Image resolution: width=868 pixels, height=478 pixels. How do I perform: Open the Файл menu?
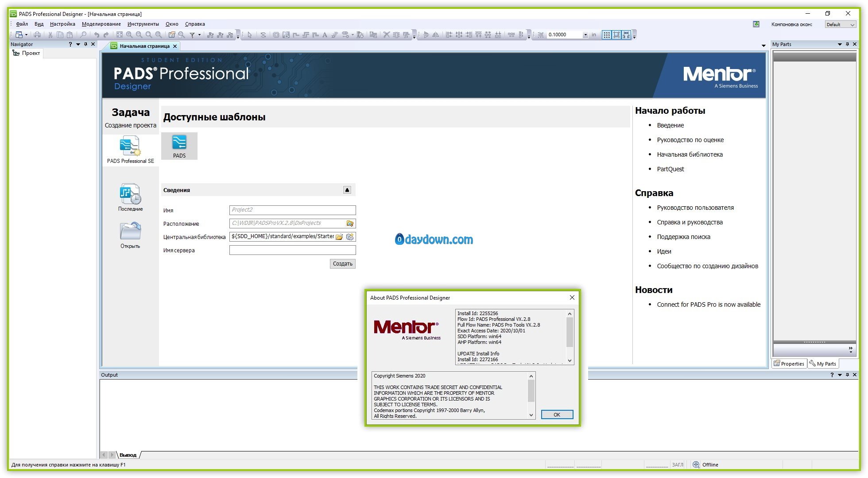(22, 24)
